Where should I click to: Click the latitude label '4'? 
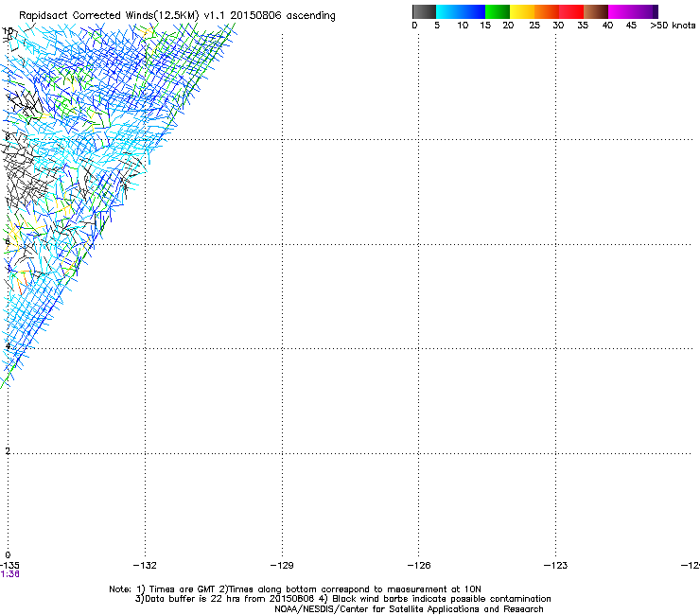[8, 346]
